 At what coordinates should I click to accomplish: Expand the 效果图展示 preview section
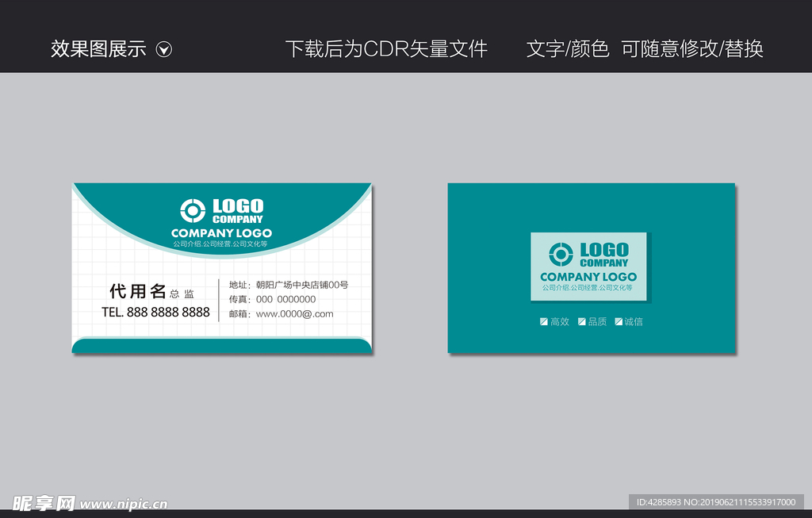point(98,49)
